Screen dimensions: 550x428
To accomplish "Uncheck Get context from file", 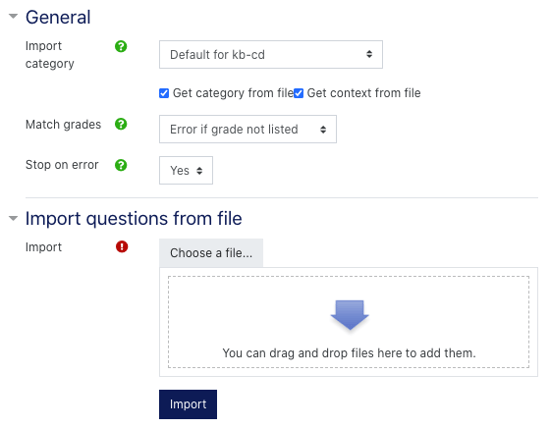I will click(299, 93).
